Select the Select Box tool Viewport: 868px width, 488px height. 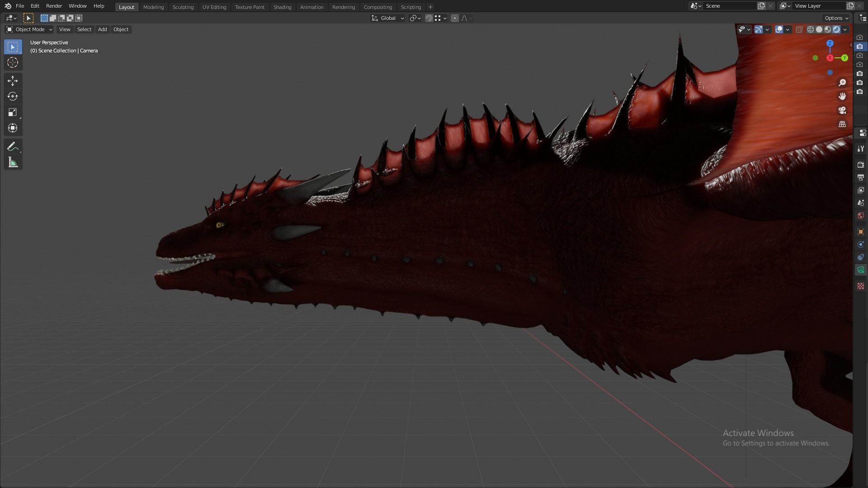pos(13,47)
